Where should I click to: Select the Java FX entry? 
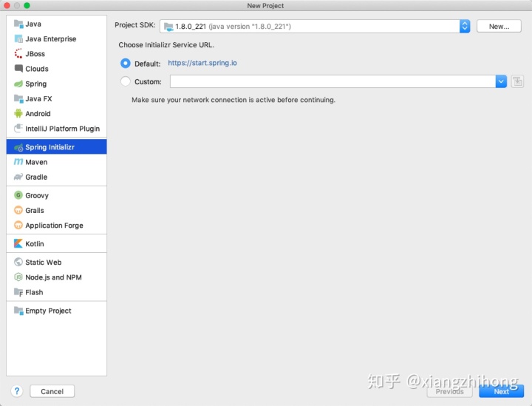click(56, 98)
